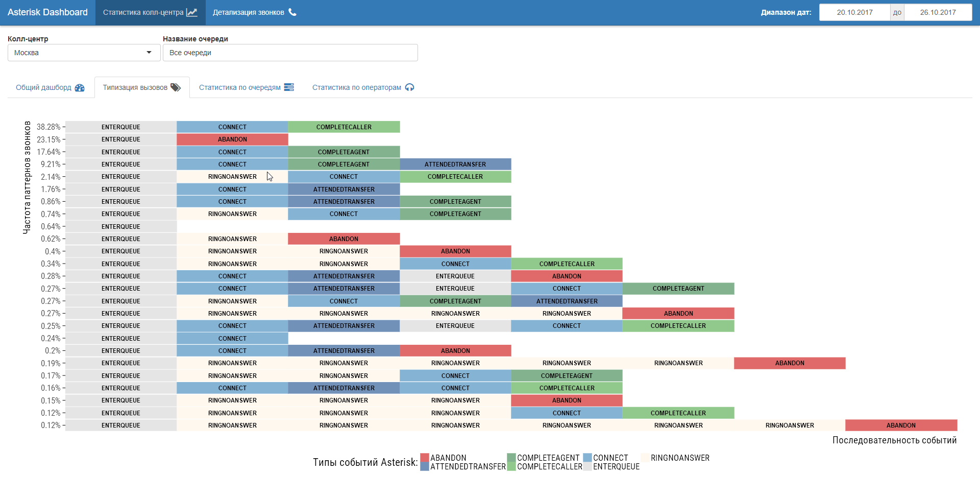The height and width of the screenshot is (497, 980).
Task: Set the end date field 26.10.2017
Action: tap(938, 12)
